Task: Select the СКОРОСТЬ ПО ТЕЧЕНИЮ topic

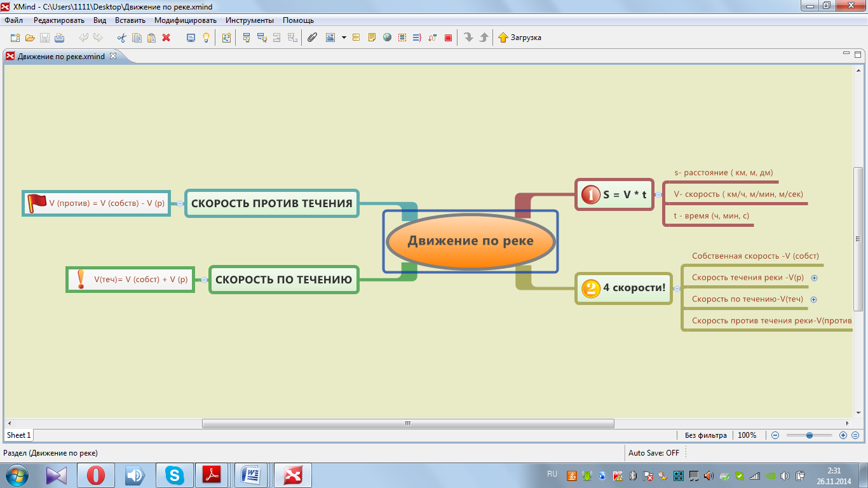Action: click(x=284, y=280)
